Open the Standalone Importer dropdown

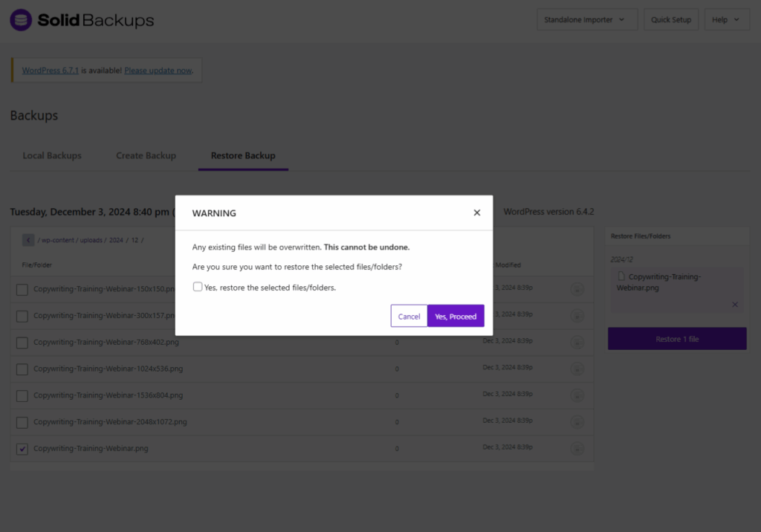[587, 20]
